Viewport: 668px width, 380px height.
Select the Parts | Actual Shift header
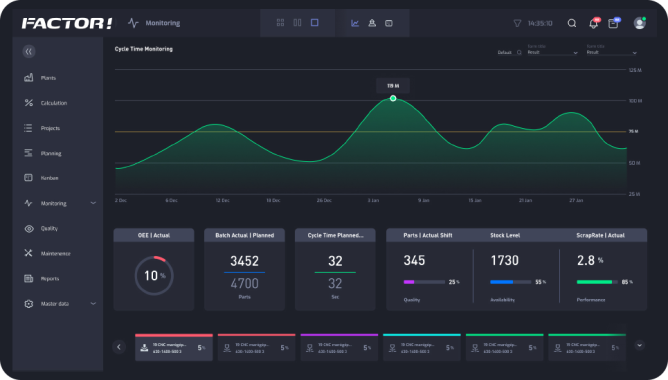pos(428,235)
